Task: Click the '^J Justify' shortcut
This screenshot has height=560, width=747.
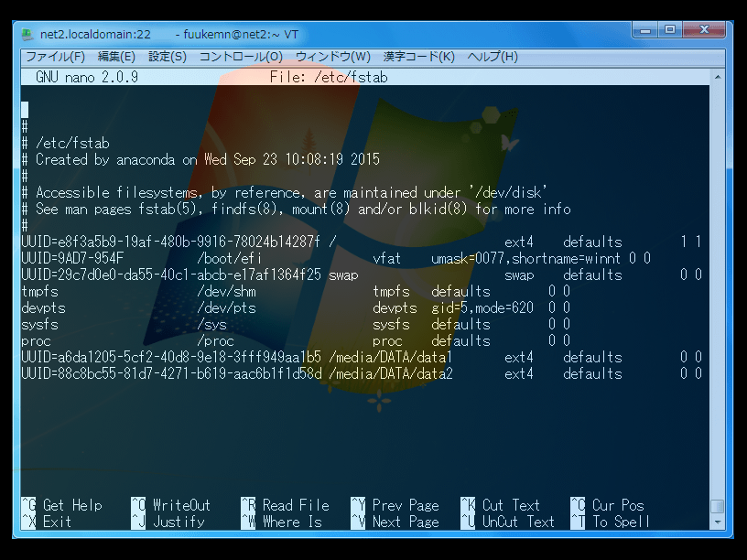Action: 168,522
